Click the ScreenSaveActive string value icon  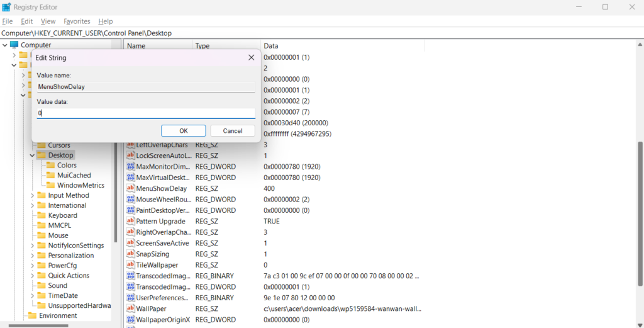click(131, 243)
